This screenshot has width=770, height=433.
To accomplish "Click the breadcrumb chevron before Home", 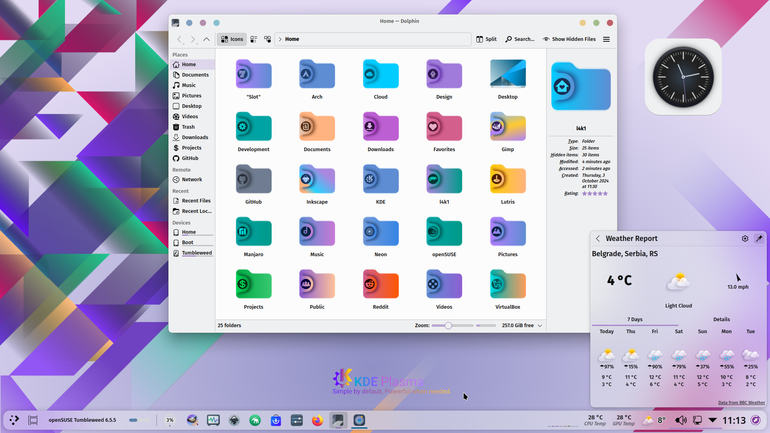I will (280, 39).
